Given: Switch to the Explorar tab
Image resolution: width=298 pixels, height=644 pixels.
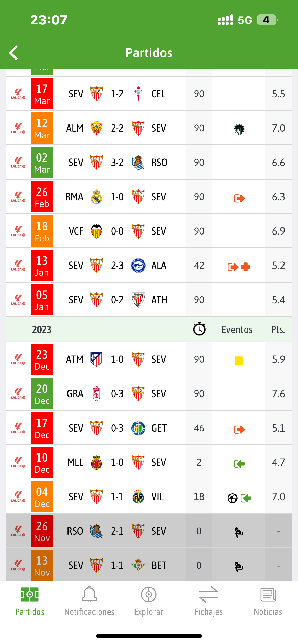Looking at the screenshot, I should point(149,601).
